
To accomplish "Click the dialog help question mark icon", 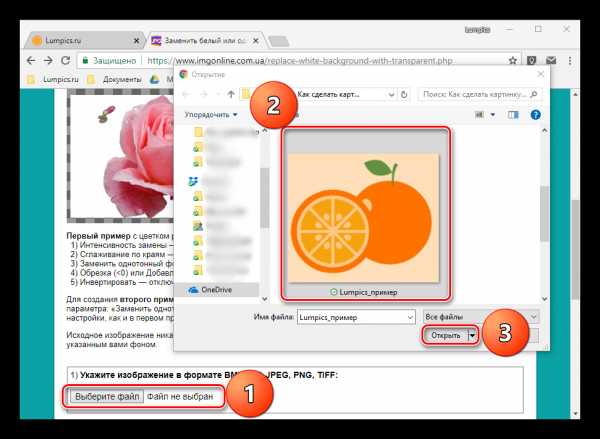I will pos(535,115).
